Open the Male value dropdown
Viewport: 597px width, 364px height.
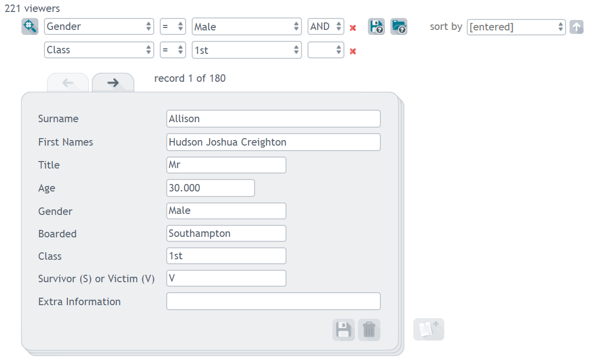coord(247,26)
